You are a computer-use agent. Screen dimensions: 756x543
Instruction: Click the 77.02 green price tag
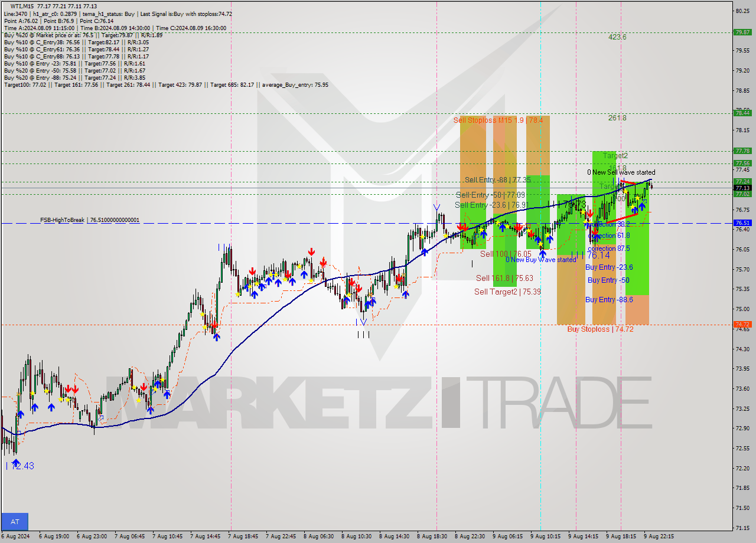point(742,194)
